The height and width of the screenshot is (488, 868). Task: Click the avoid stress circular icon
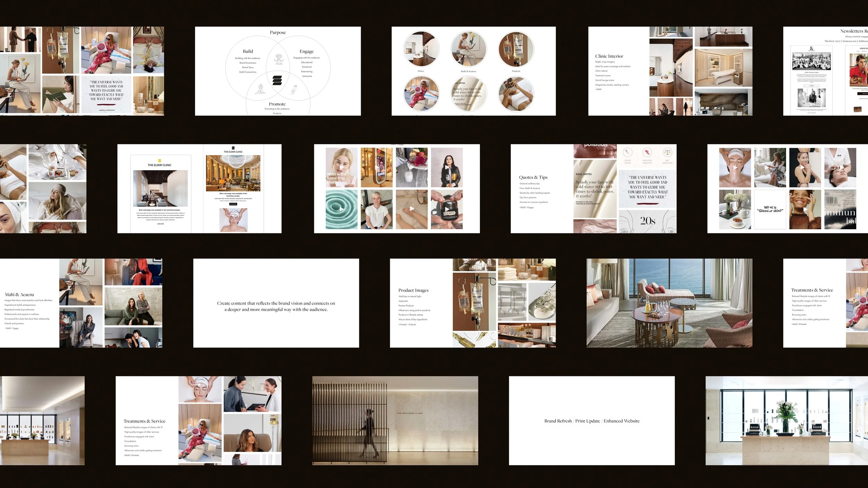tap(627, 152)
